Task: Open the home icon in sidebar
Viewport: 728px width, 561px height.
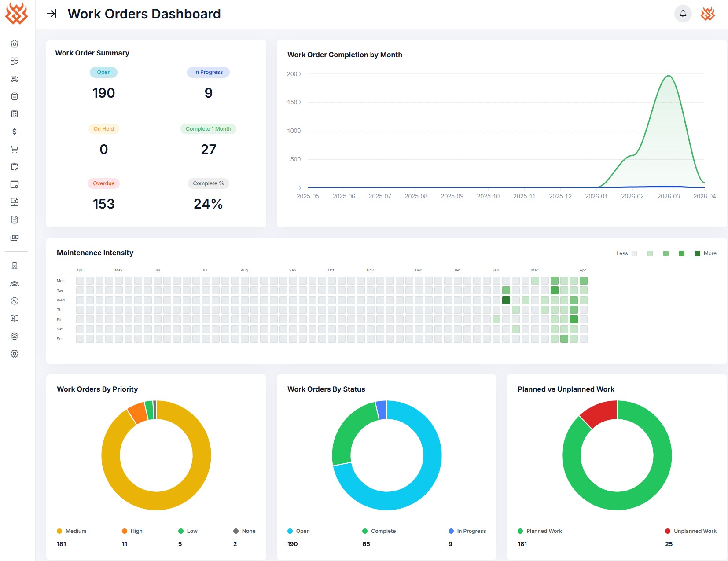Action: click(15, 44)
